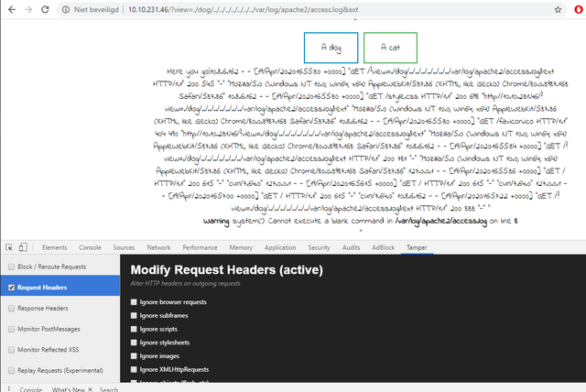Viewport: 586px width, 392px height.
Task: Click the 'A cat' button
Action: coord(390,48)
